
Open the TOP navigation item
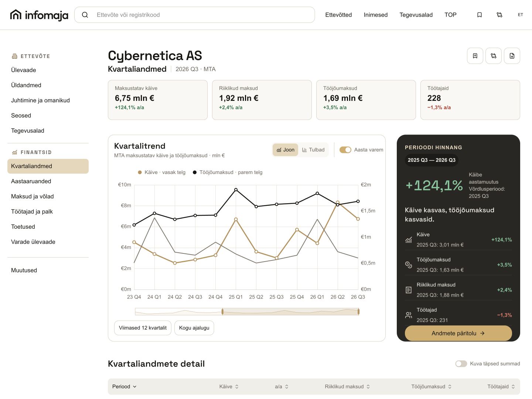pos(450,15)
